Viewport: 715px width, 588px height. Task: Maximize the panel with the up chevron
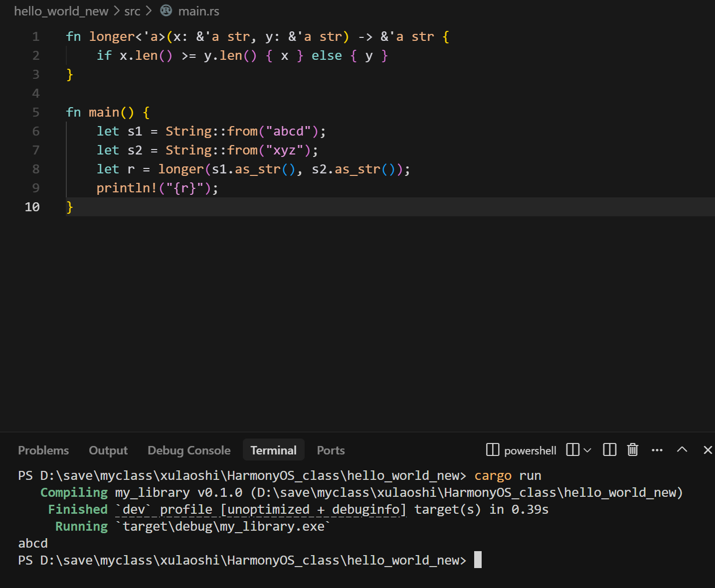682,449
